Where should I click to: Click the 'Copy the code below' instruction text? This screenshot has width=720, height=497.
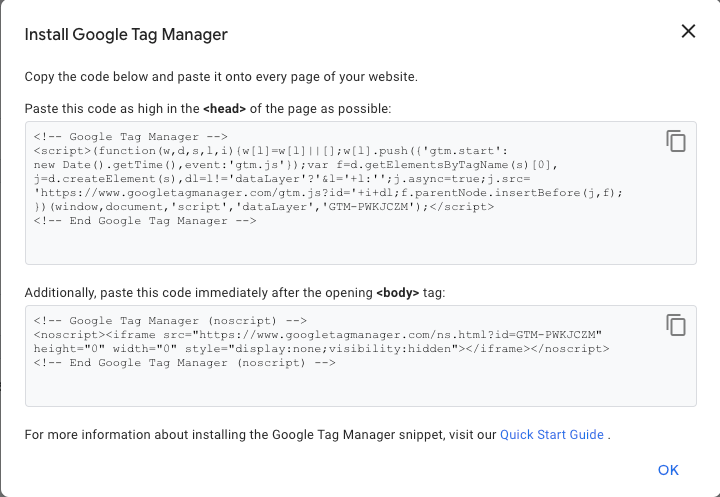(220, 77)
